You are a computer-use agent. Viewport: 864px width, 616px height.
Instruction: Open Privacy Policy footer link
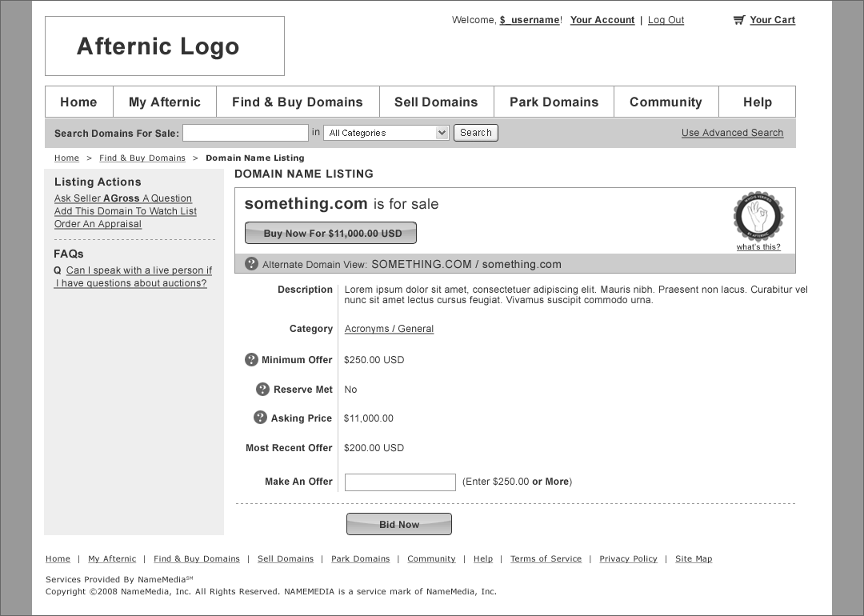tap(628, 558)
